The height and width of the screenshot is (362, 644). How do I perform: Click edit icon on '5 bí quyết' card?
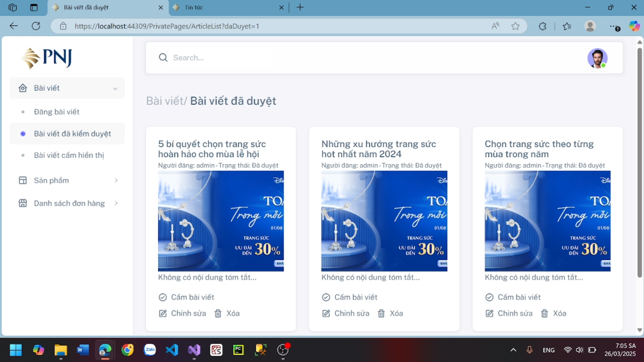point(163,314)
